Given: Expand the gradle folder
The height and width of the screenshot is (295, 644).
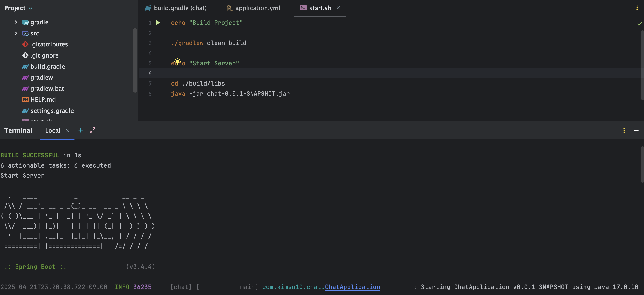Looking at the screenshot, I should coord(15,22).
